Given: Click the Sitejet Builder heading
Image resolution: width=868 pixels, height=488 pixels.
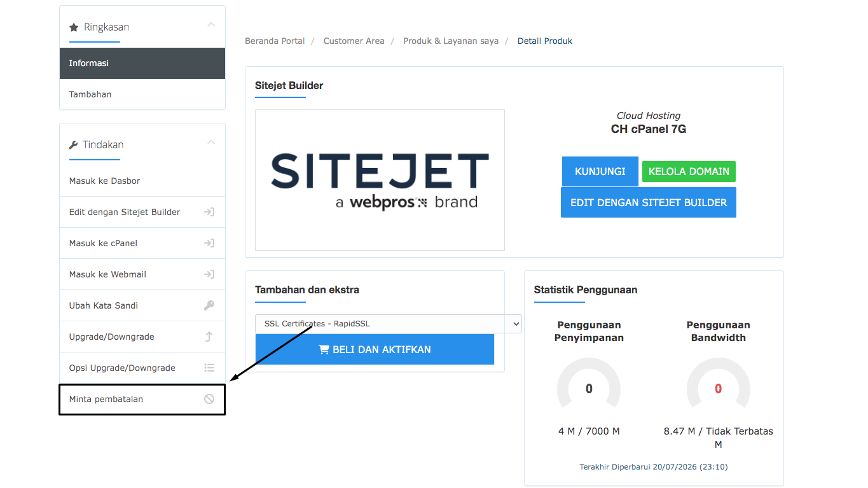Looking at the screenshot, I should point(289,85).
